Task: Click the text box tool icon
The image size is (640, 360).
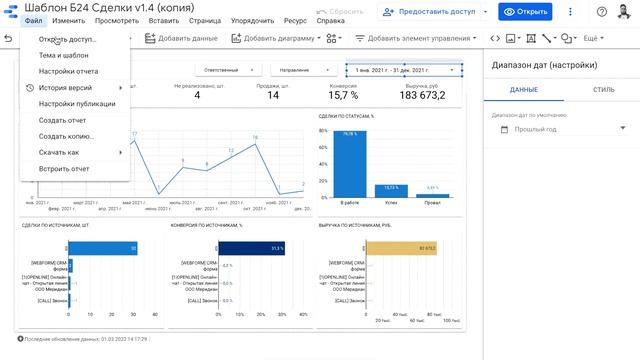Action: click(x=531, y=38)
